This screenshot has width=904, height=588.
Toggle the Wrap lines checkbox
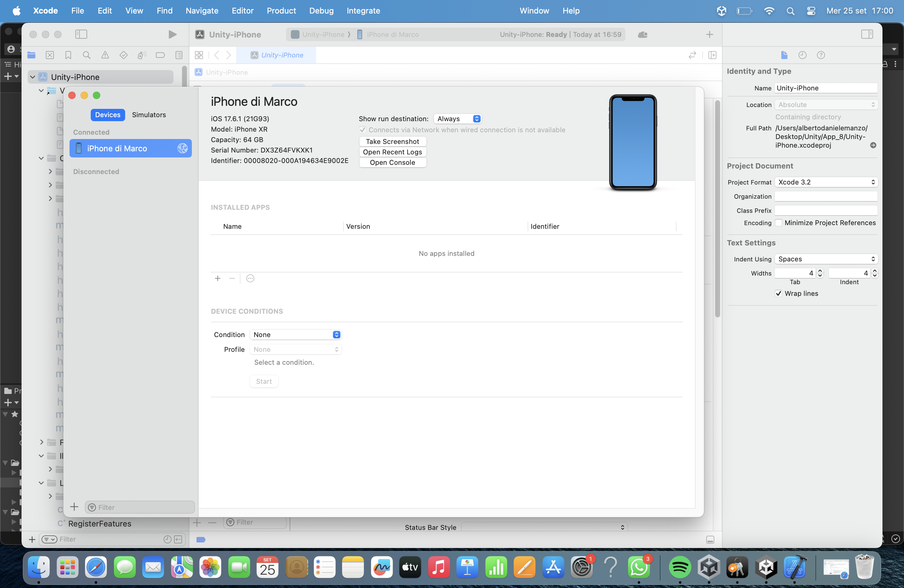(x=778, y=294)
